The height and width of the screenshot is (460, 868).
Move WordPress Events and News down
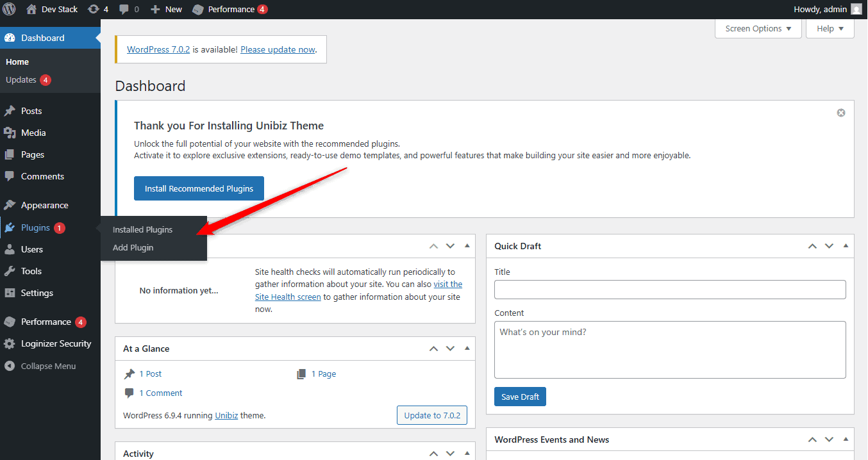point(829,439)
